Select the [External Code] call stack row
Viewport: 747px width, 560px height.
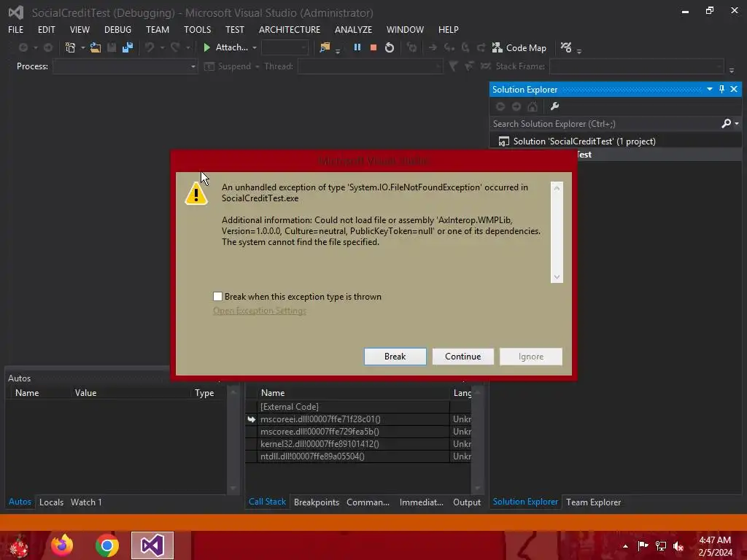pyautogui.click(x=358, y=407)
